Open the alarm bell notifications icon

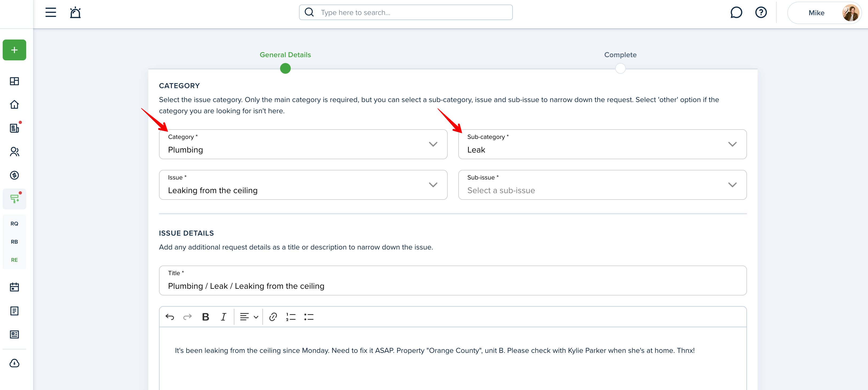coord(75,13)
